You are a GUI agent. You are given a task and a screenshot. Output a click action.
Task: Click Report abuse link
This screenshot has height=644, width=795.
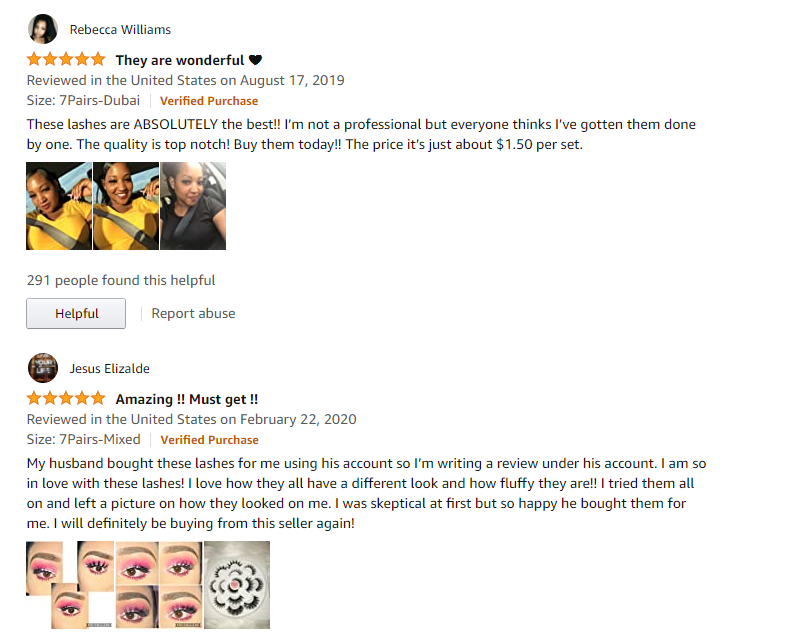(193, 313)
